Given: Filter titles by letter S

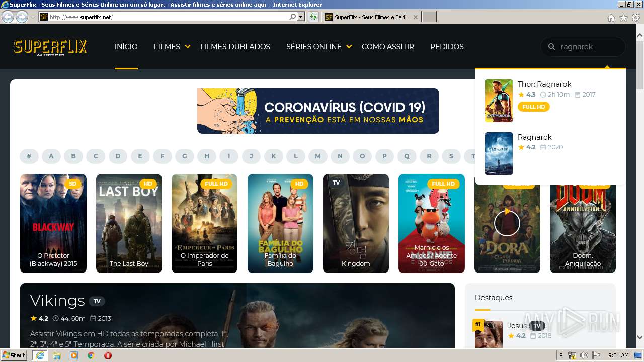Looking at the screenshot, I should coord(451,156).
